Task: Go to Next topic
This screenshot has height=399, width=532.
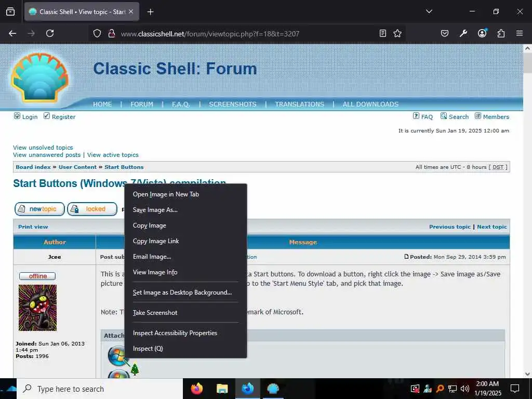Action: click(492, 227)
